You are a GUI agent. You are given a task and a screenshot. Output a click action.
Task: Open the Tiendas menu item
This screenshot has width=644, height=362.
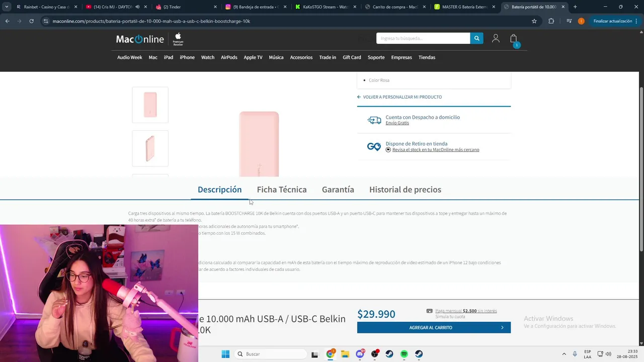click(427, 57)
